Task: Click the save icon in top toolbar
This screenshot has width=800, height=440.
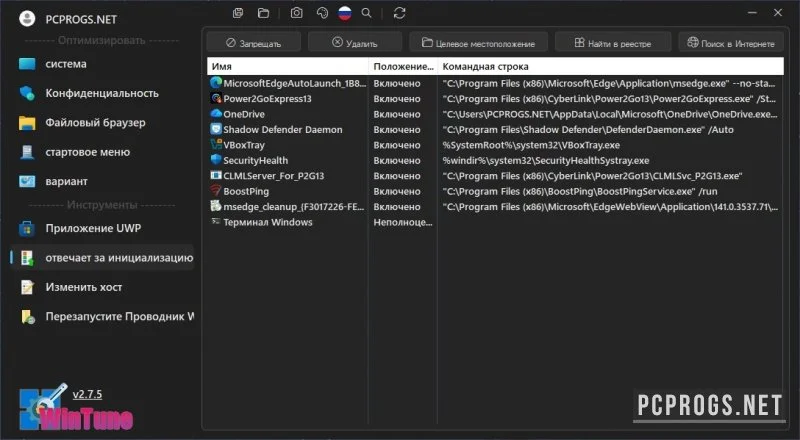Action: pyautogui.click(x=238, y=13)
